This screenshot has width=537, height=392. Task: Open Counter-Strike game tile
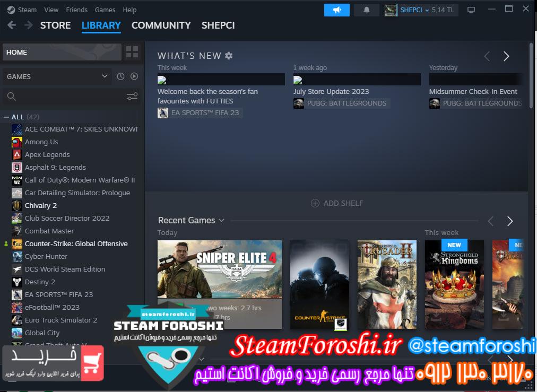click(319, 284)
